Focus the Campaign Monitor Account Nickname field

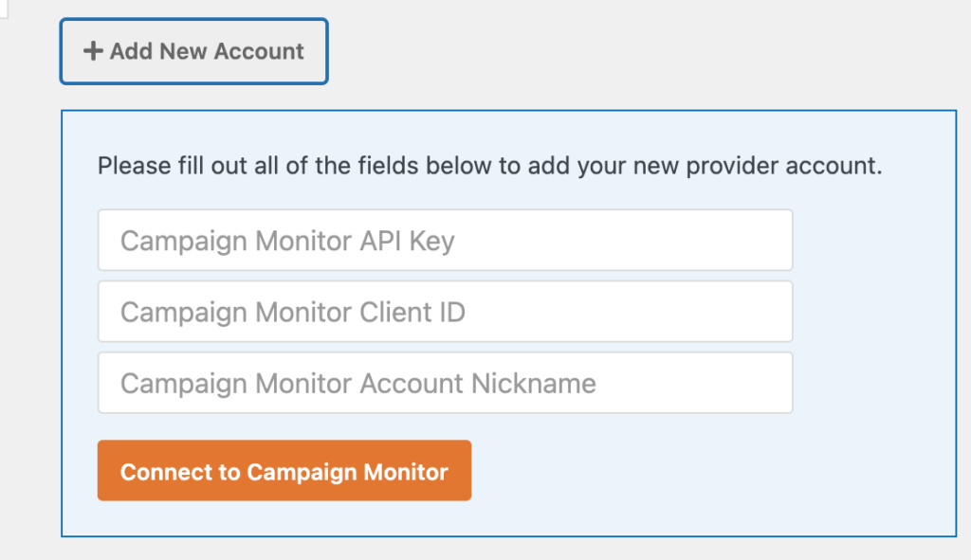coord(445,383)
